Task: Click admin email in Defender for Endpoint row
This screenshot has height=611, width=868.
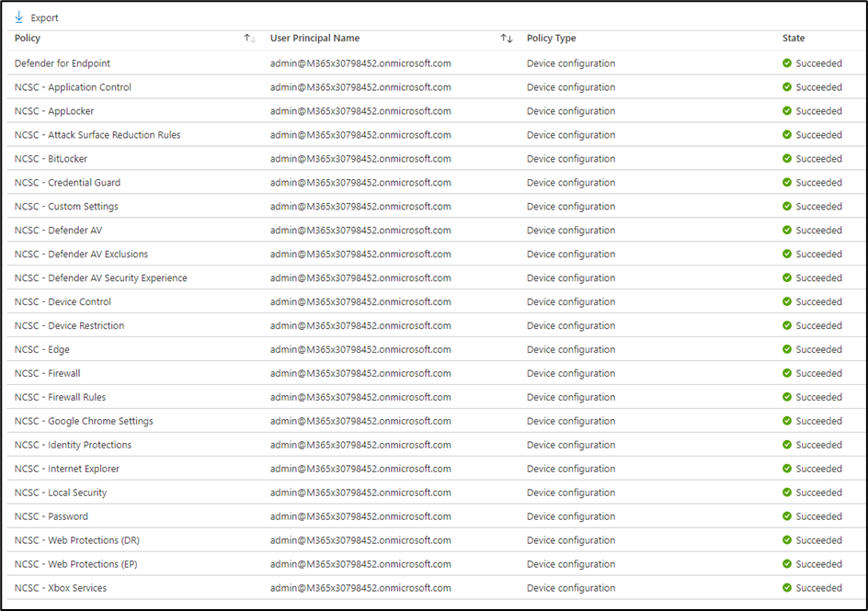Action: 360,63
